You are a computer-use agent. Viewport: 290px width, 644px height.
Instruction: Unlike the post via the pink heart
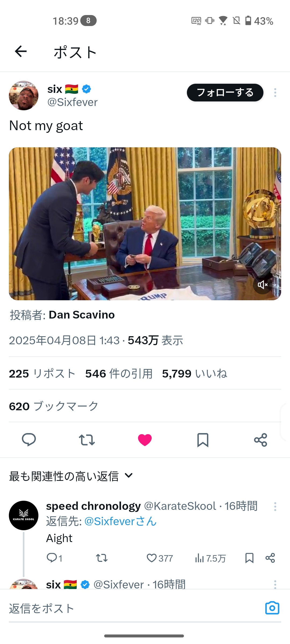point(145,440)
